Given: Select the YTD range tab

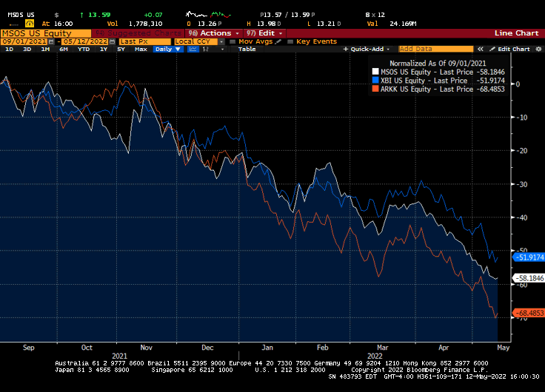Looking at the screenshot, I should click(x=84, y=50).
